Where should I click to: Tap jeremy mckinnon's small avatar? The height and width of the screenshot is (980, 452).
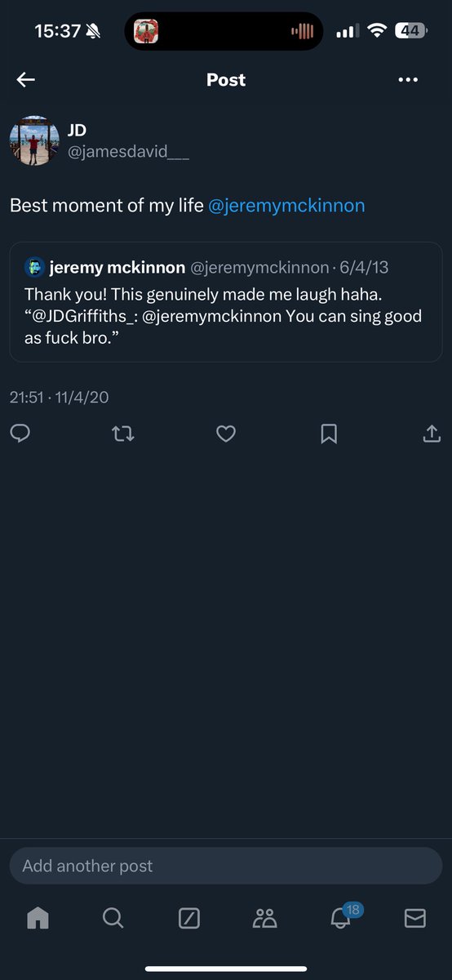coord(34,267)
